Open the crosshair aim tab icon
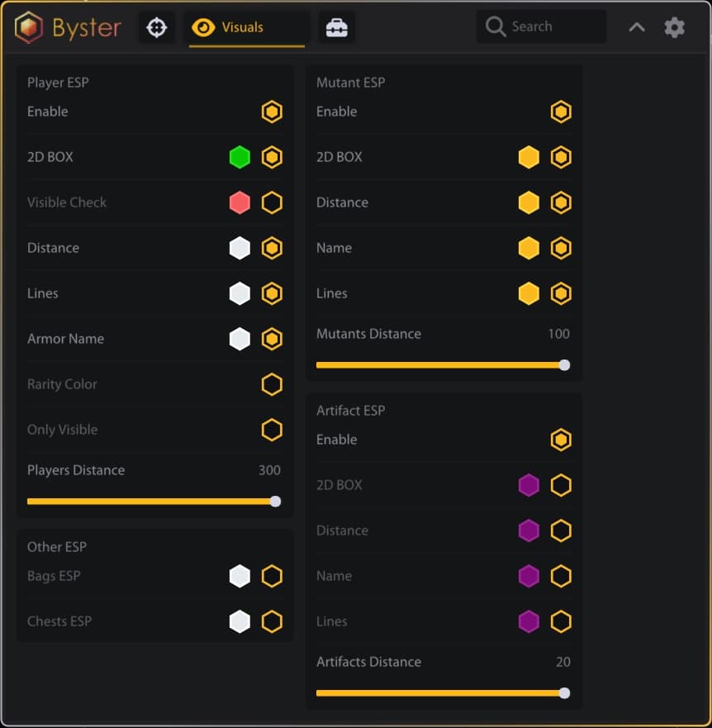The width and height of the screenshot is (712, 728). pos(156,27)
